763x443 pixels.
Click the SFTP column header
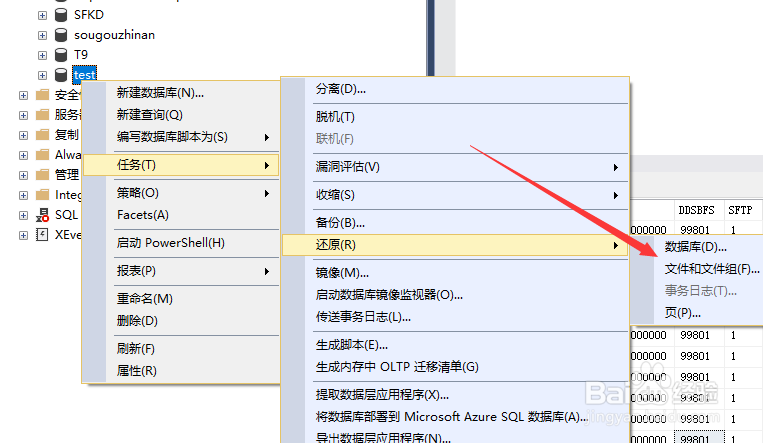coord(743,210)
